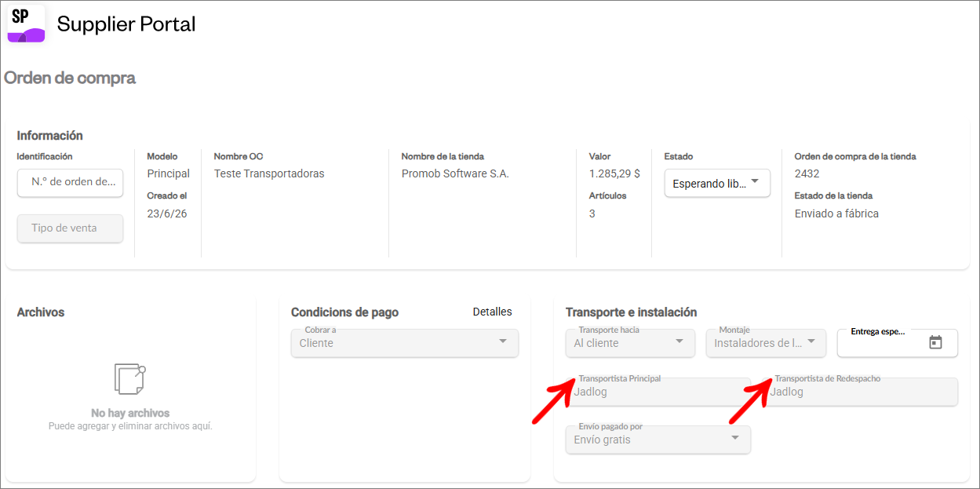Expand the 'Envío pagado por' dropdown
The height and width of the screenshot is (489, 980).
658,440
